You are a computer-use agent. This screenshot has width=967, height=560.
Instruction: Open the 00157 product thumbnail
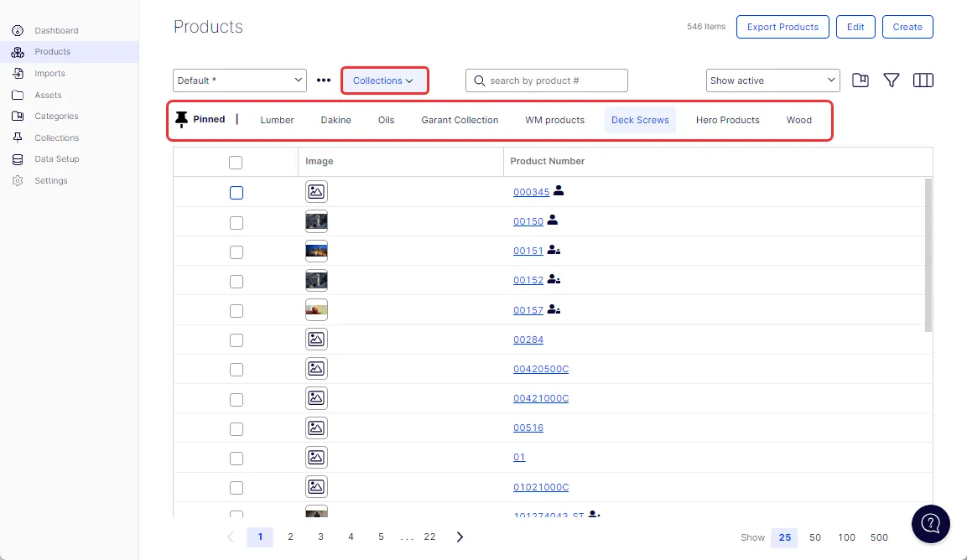pos(316,309)
